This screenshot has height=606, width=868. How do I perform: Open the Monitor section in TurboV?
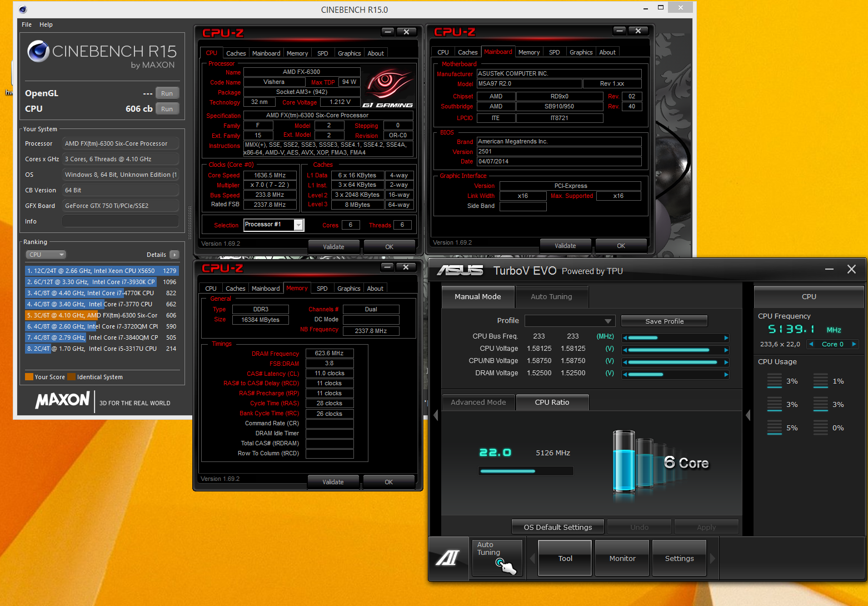tap(622, 558)
